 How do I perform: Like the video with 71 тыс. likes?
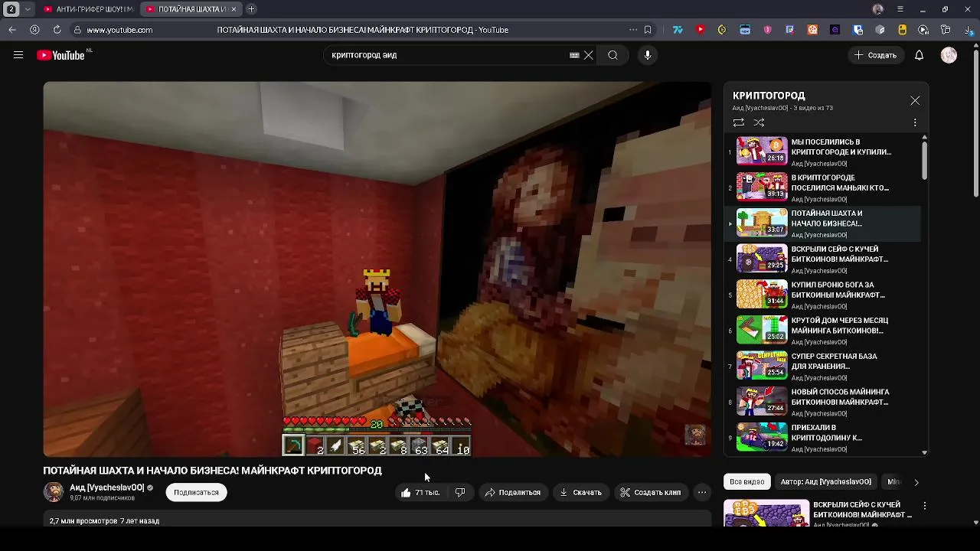click(x=420, y=492)
